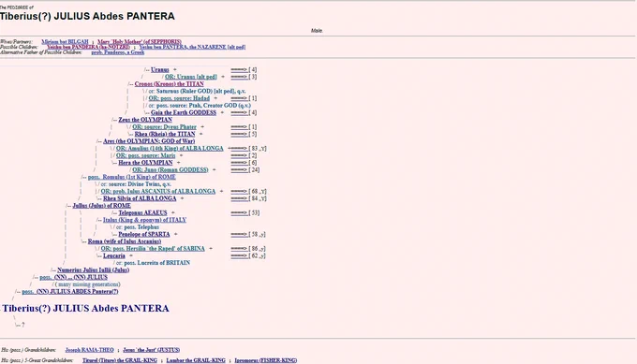Open OR: poss. source: Hadad link

[179, 98]
